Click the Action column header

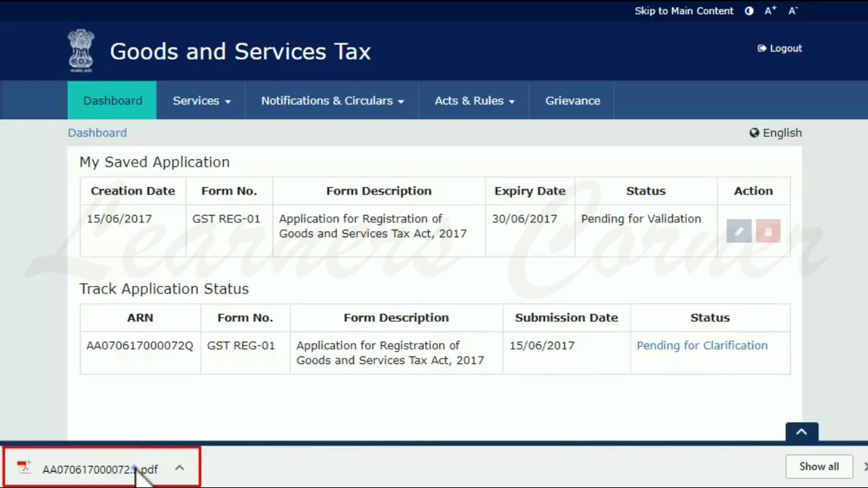753,191
